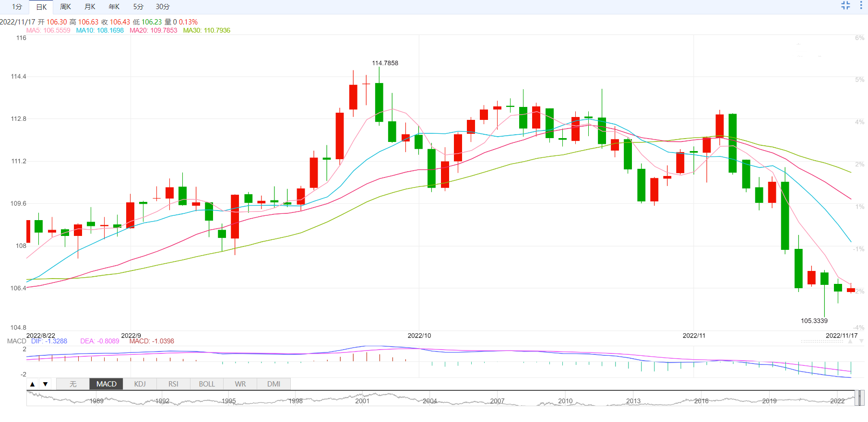Image resolution: width=868 pixels, height=422 pixels.
Task: Click the MA10: 108.1698 legend label
Action: [100, 30]
